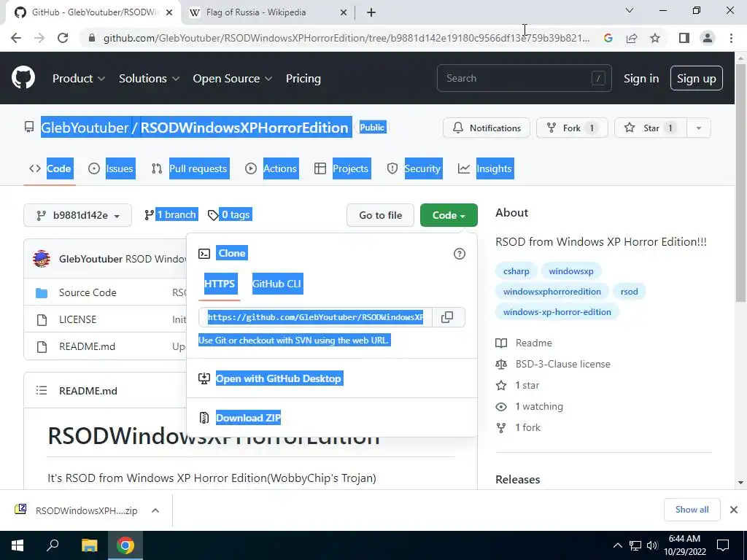Open a new browser tab
The image size is (747, 560).
(x=371, y=13)
